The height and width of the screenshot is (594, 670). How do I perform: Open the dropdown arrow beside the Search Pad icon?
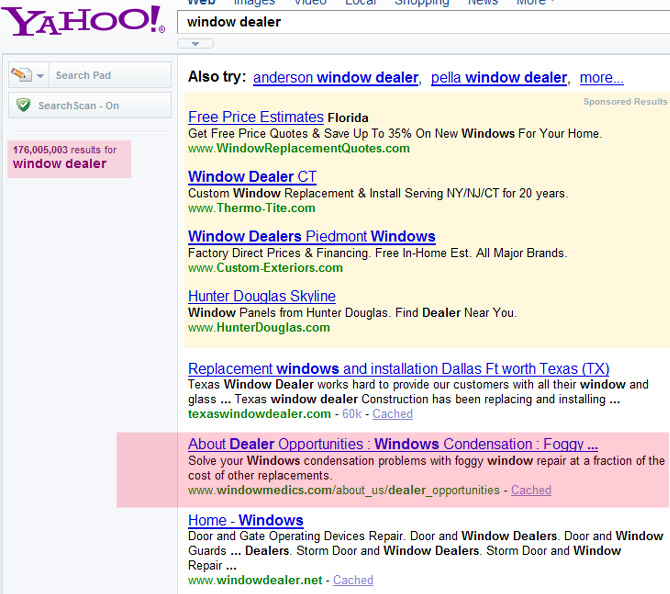[41, 76]
